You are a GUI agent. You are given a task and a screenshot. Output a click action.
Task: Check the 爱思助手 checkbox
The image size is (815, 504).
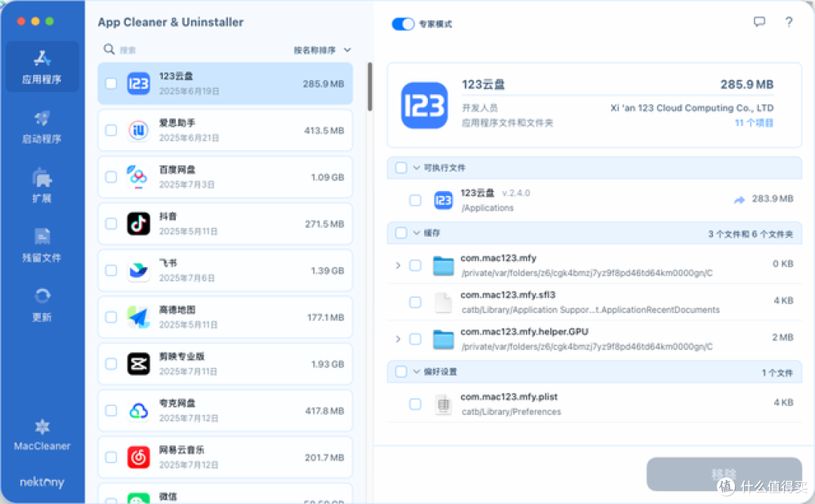[111, 131]
